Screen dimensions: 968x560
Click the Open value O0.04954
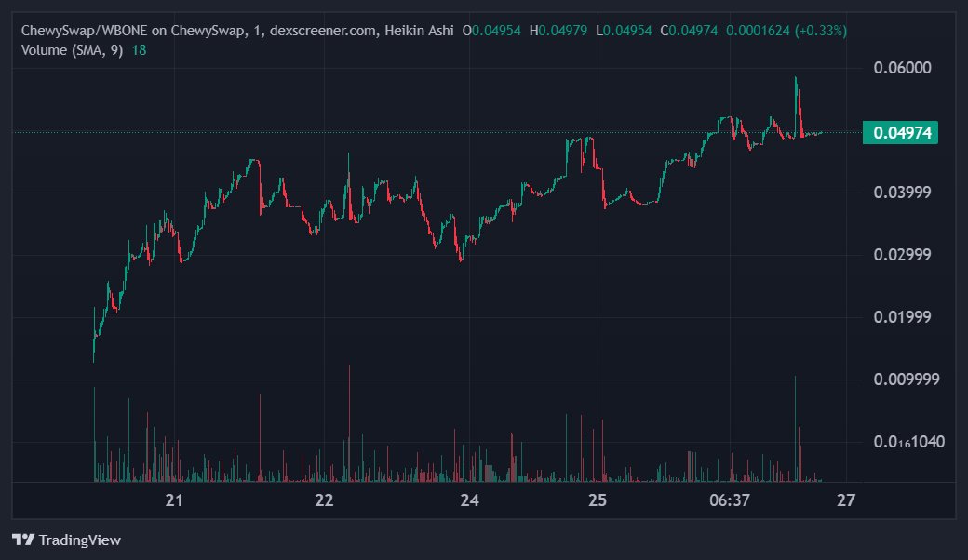[491, 31]
